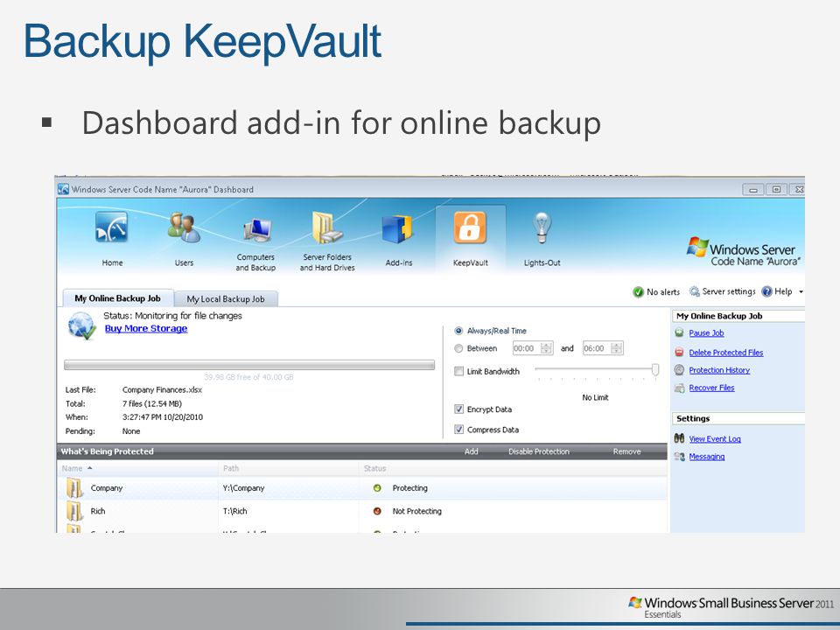This screenshot has width=840, height=630.
Task: Select the Rich row name
Action: tap(98, 511)
